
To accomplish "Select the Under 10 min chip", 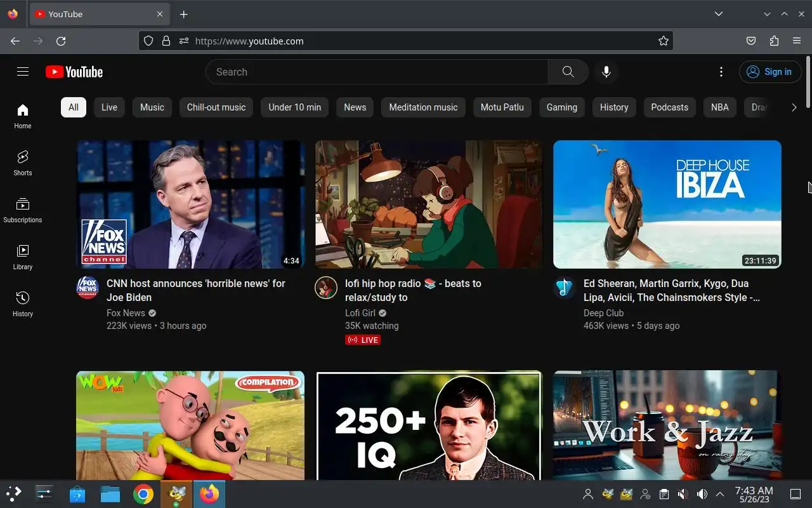I will coord(295,107).
